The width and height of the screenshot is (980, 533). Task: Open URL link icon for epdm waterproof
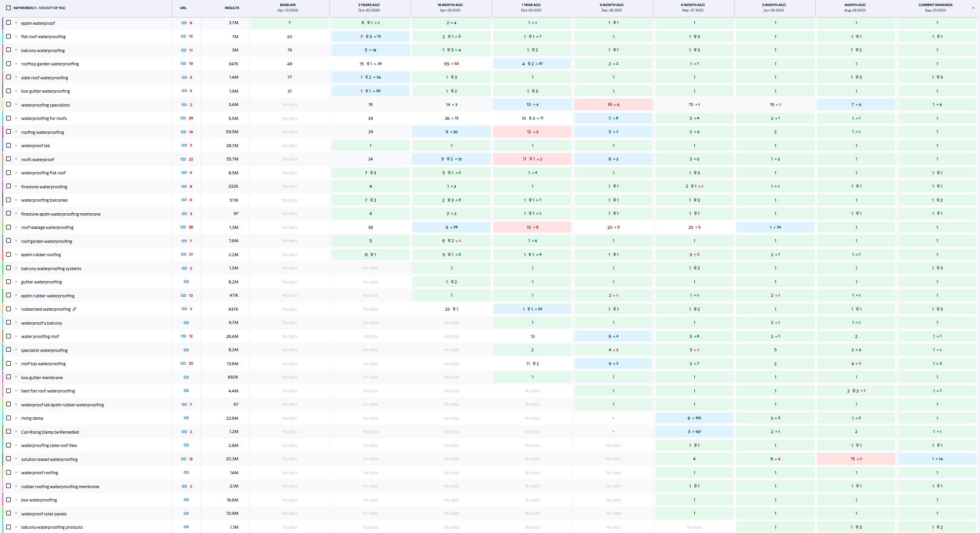[x=183, y=23]
